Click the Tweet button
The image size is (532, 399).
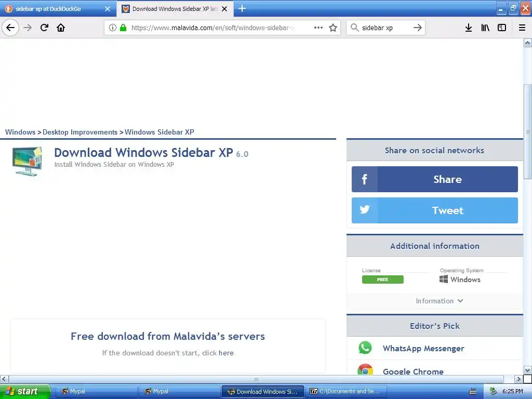tap(435, 210)
